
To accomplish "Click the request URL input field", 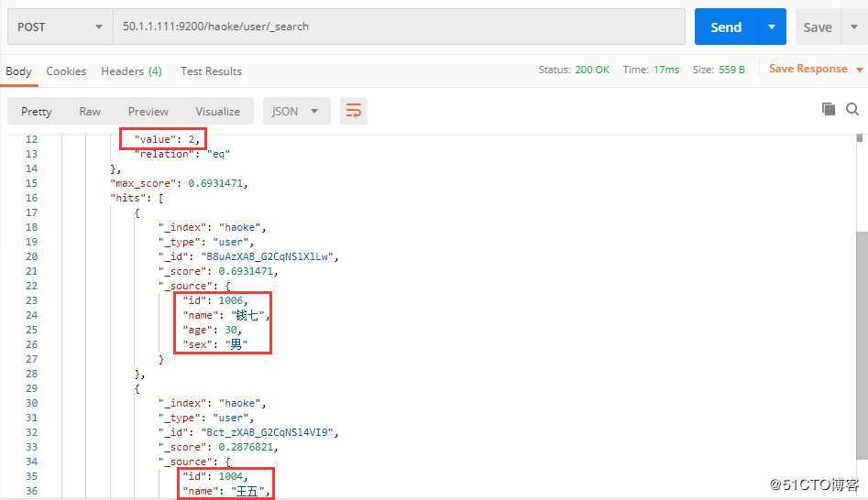I will pos(399,27).
